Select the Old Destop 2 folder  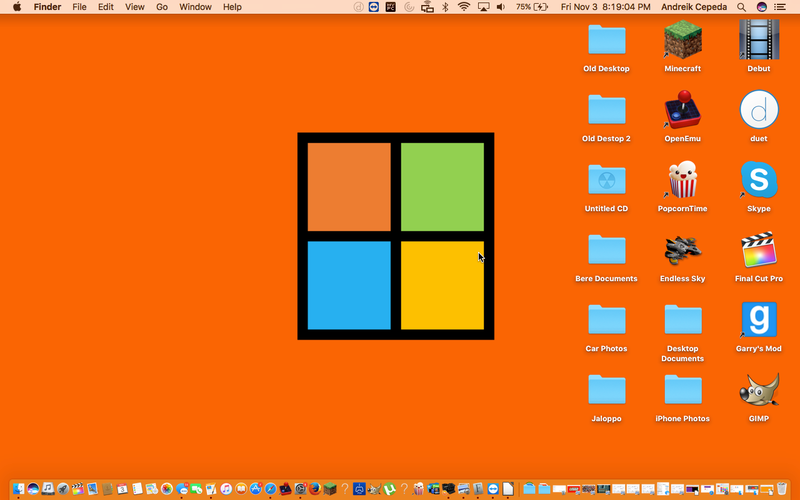tap(607, 110)
